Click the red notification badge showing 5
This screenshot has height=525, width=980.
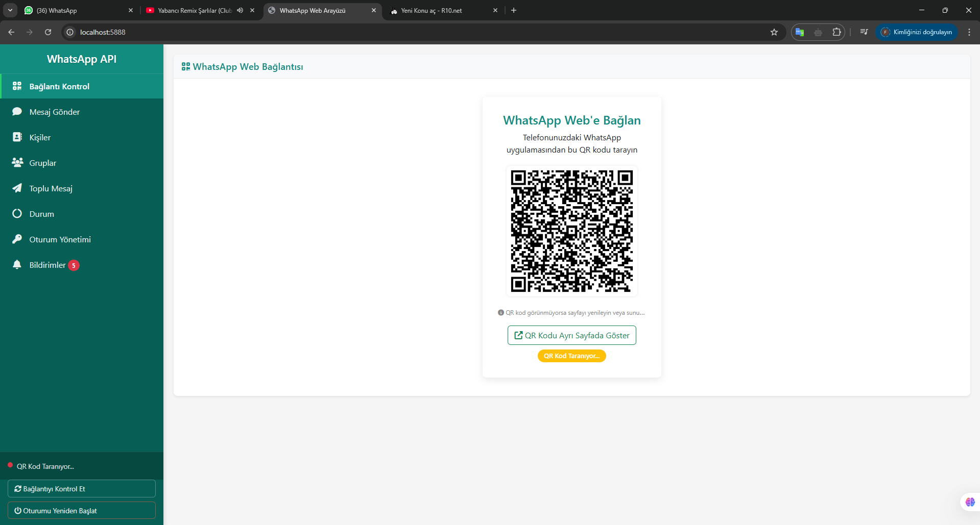(74, 265)
